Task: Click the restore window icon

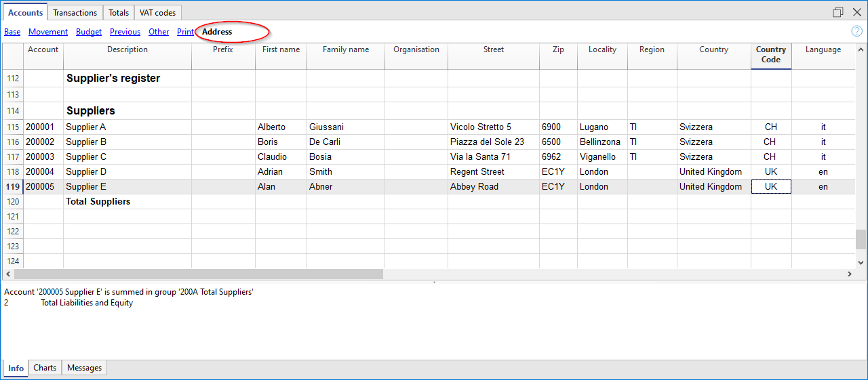Action: 838,12
